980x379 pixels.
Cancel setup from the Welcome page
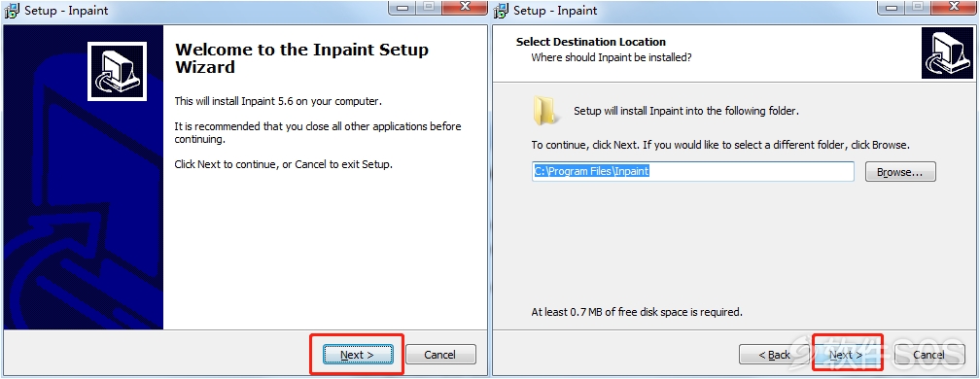(440, 355)
